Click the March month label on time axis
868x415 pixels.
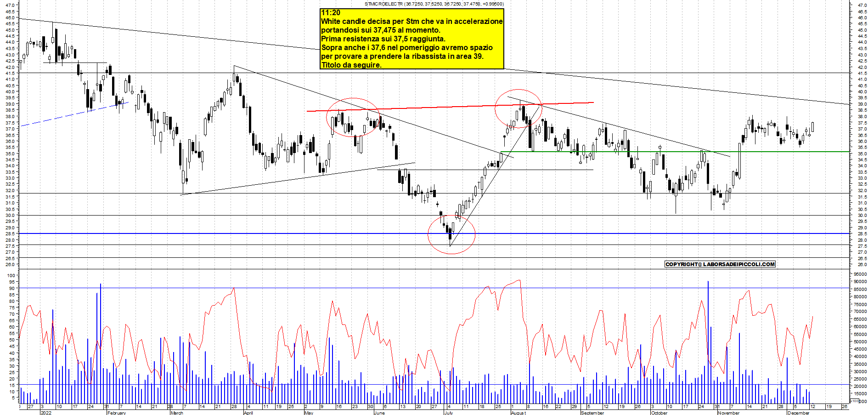(177, 413)
